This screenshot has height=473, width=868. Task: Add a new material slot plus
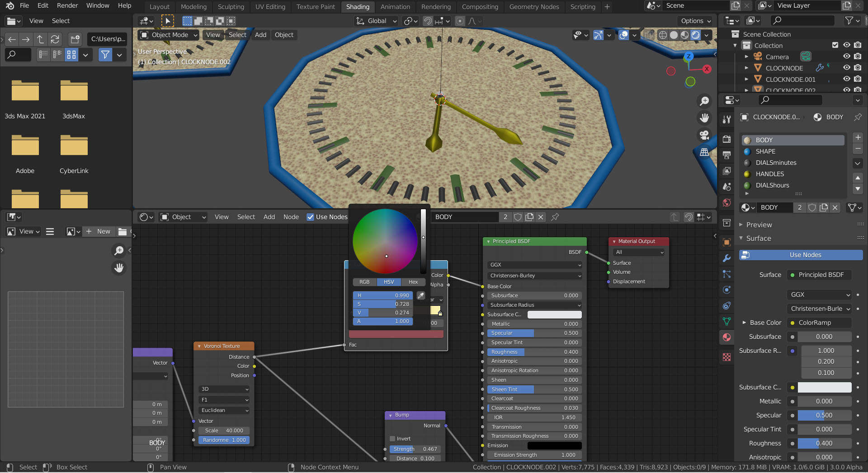(x=858, y=137)
